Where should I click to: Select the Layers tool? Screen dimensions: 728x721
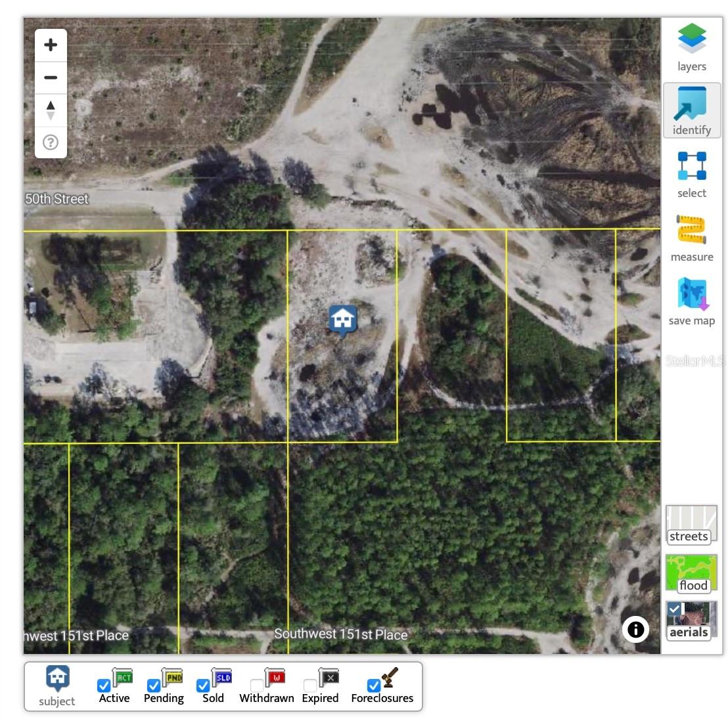[692, 39]
